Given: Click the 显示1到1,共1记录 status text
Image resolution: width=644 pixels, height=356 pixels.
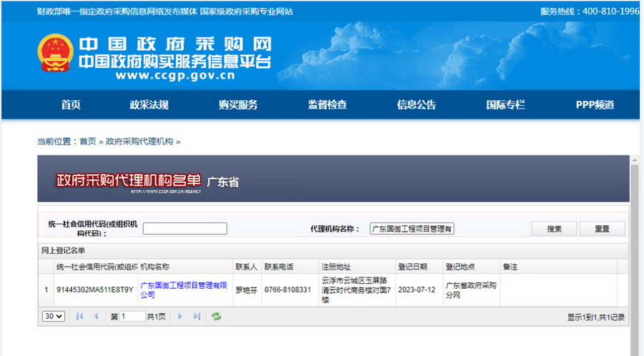Looking at the screenshot, I should point(596,317).
